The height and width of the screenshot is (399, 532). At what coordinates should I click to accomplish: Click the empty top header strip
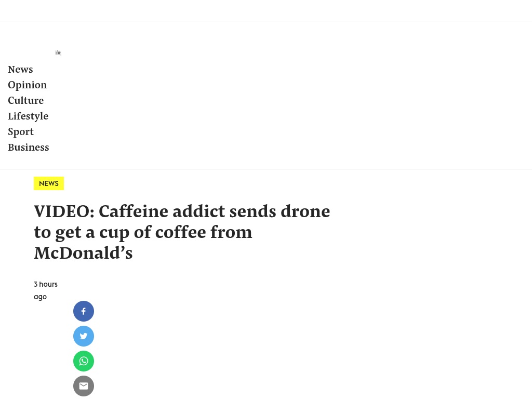[266, 10]
